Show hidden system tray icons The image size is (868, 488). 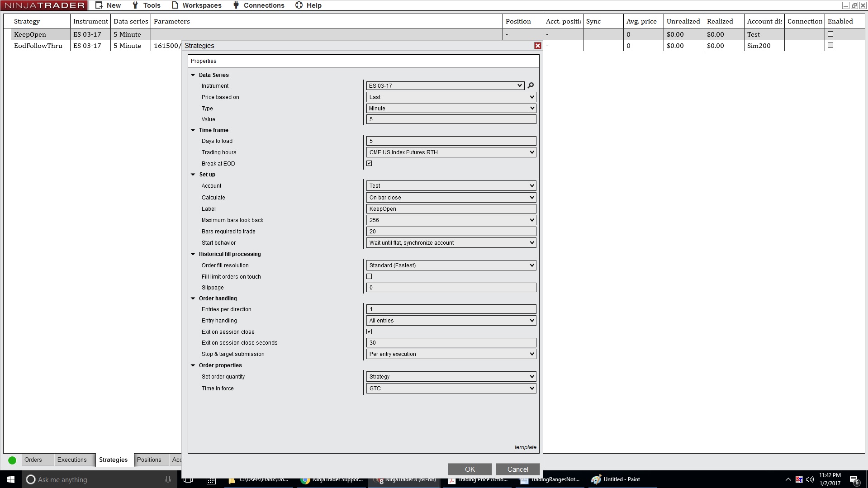point(788,479)
